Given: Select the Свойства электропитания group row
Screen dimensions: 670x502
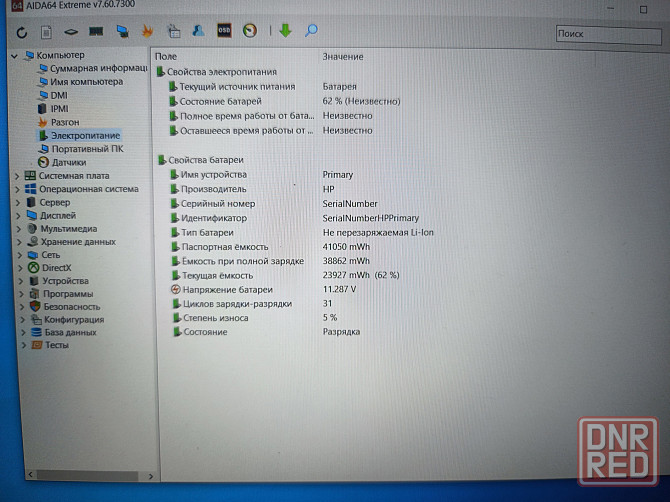Looking at the screenshot, I should tap(217, 72).
